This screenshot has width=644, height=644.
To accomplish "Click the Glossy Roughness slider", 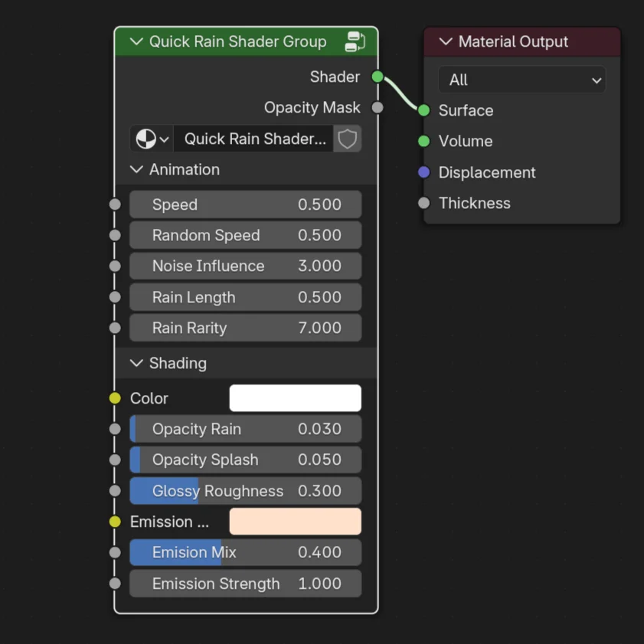I will (245, 491).
